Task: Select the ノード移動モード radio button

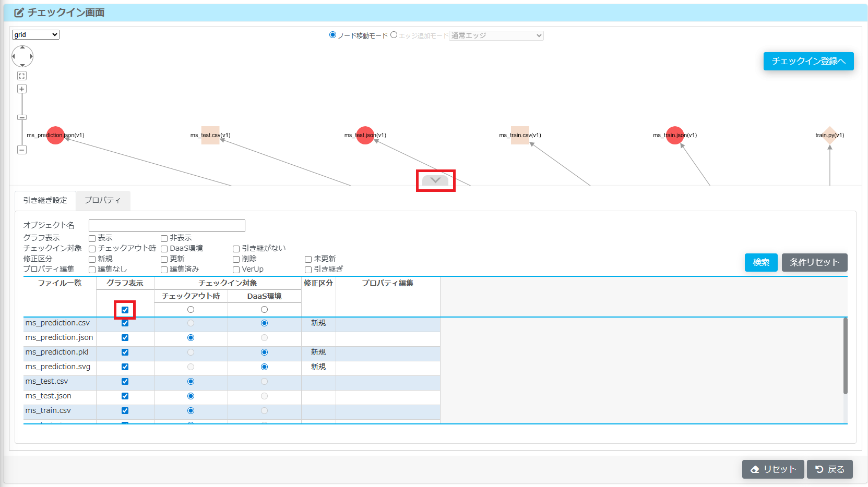Action: [332, 35]
